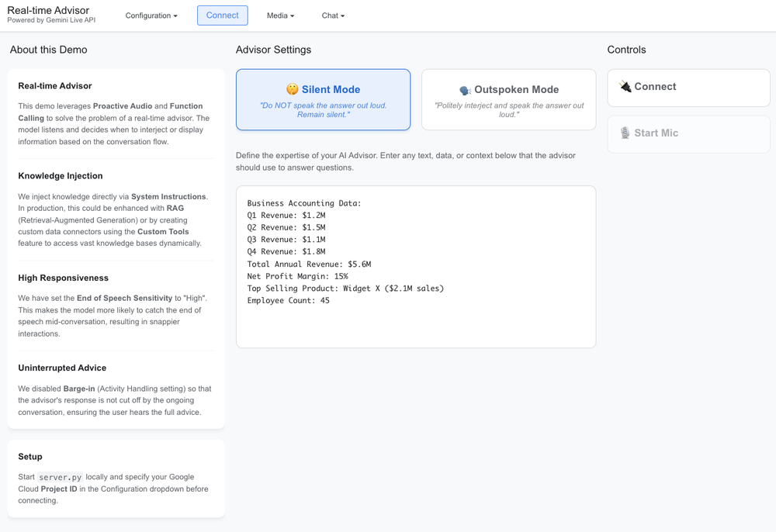Switch advisor to Outspoken Mode
The width and height of the screenshot is (776, 532).
[508, 100]
